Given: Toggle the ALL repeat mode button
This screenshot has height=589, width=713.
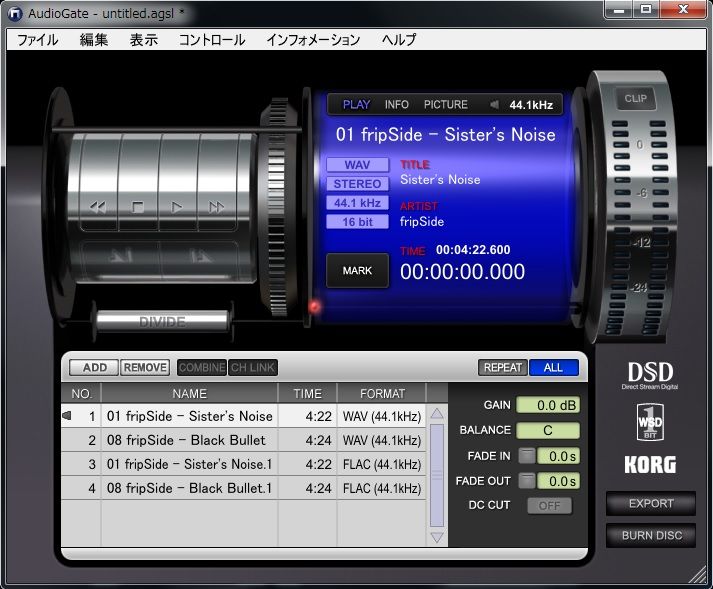Looking at the screenshot, I should click(x=553, y=367).
